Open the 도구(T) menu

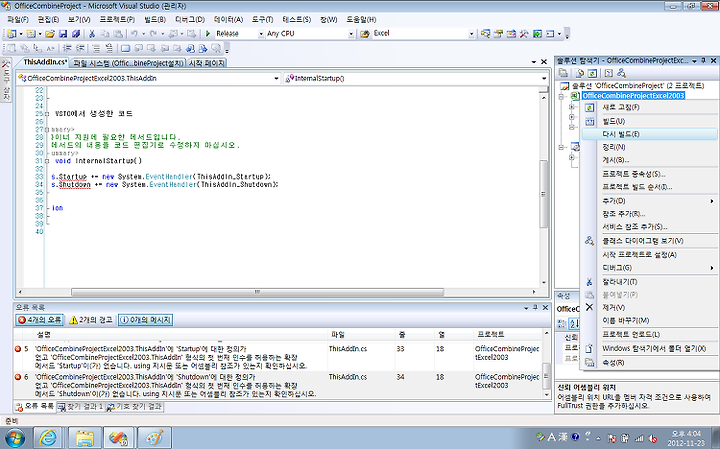[x=262, y=20]
